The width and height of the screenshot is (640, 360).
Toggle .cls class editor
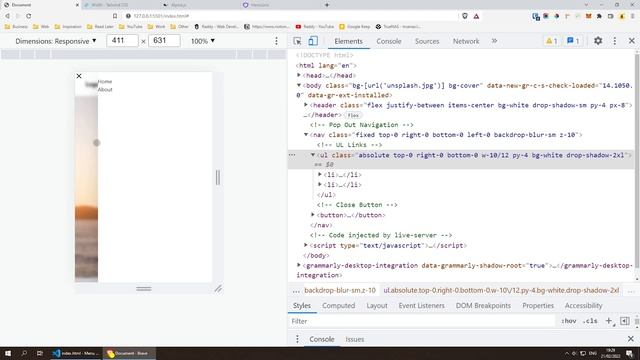590,321
